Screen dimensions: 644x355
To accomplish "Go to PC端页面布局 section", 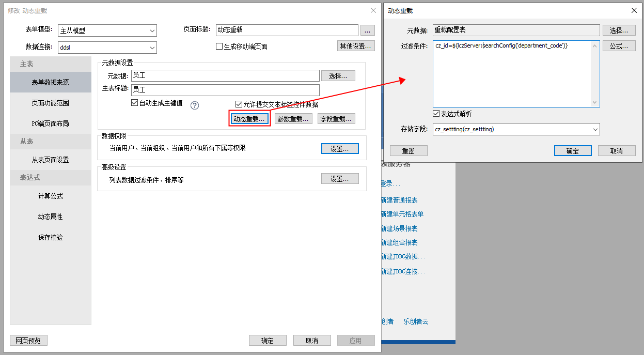I will coord(50,124).
